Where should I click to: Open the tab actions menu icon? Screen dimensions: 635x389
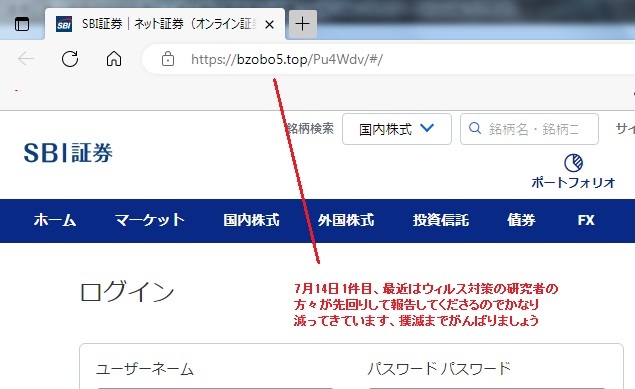point(22,24)
